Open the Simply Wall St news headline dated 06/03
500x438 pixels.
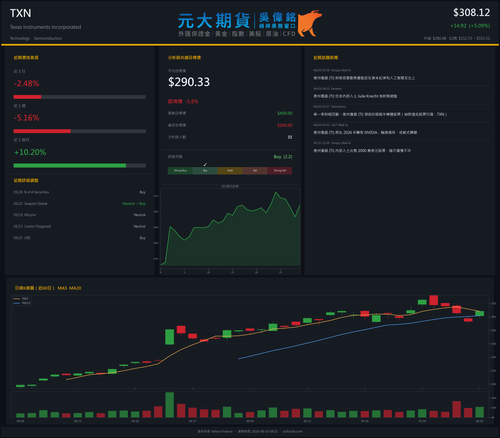364,78
